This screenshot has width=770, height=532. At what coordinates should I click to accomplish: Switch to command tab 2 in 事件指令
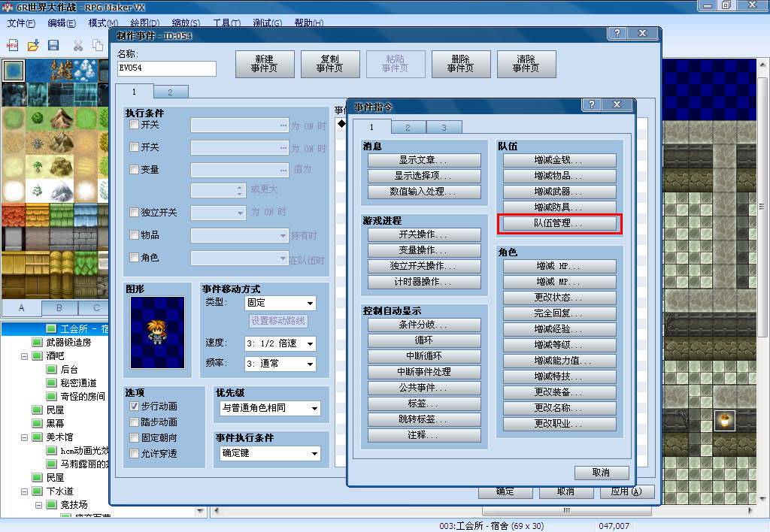[408, 127]
